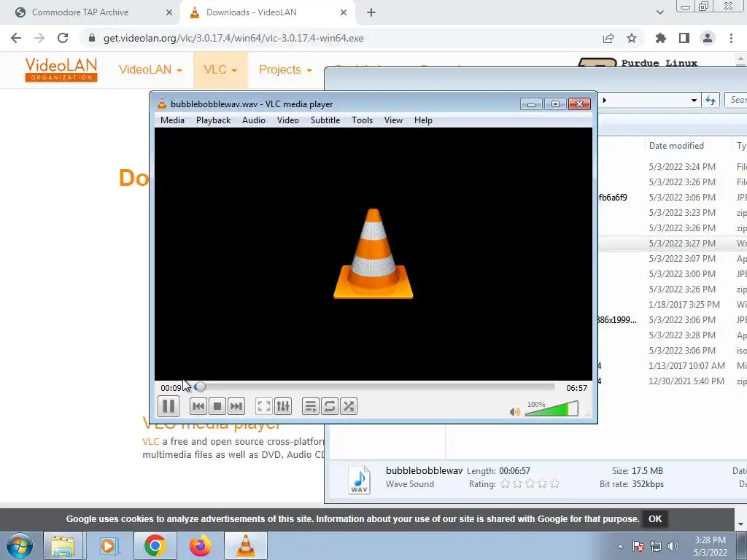
Task: Adjust the VLC volume slider
Action: pos(551,408)
